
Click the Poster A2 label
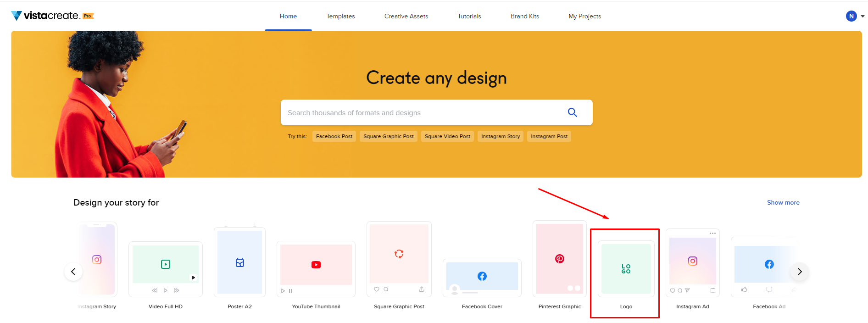tap(239, 306)
